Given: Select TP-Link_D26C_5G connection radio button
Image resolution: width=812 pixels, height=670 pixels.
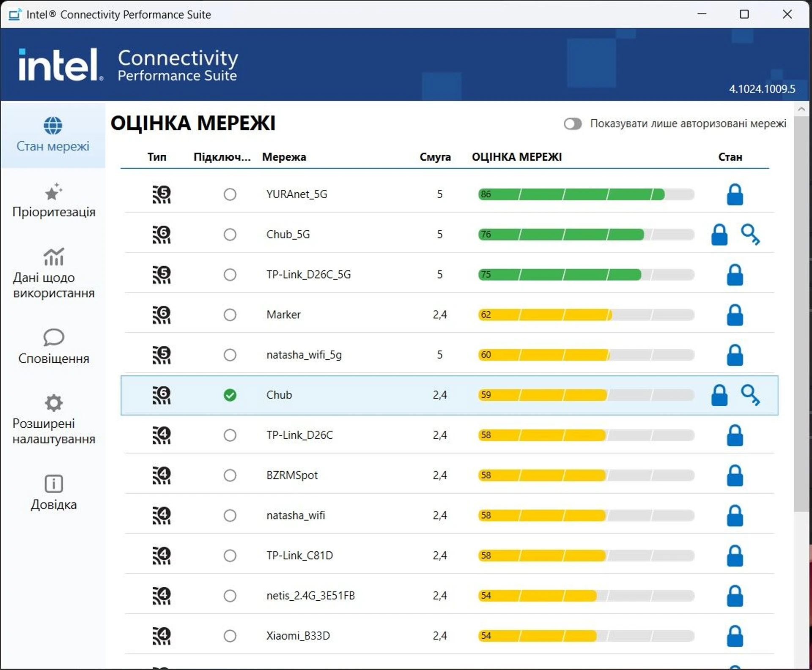Looking at the screenshot, I should (230, 275).
